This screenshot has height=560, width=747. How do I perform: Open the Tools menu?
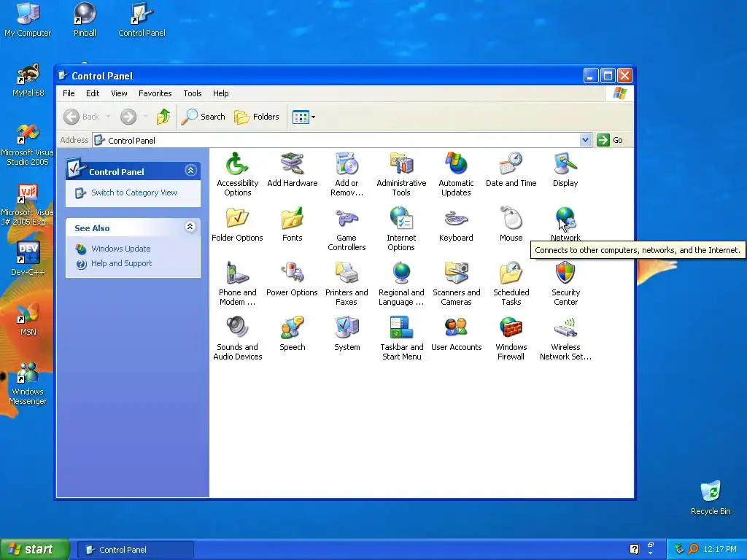pyautogui.click(x=193, y=93)
